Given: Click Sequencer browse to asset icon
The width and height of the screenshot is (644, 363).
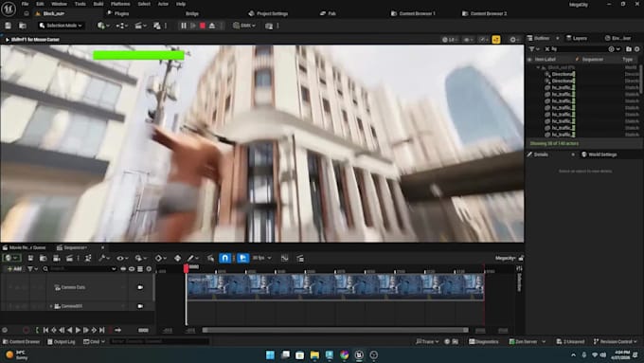Looking at the screenshot, I should [x=44, y=258].
